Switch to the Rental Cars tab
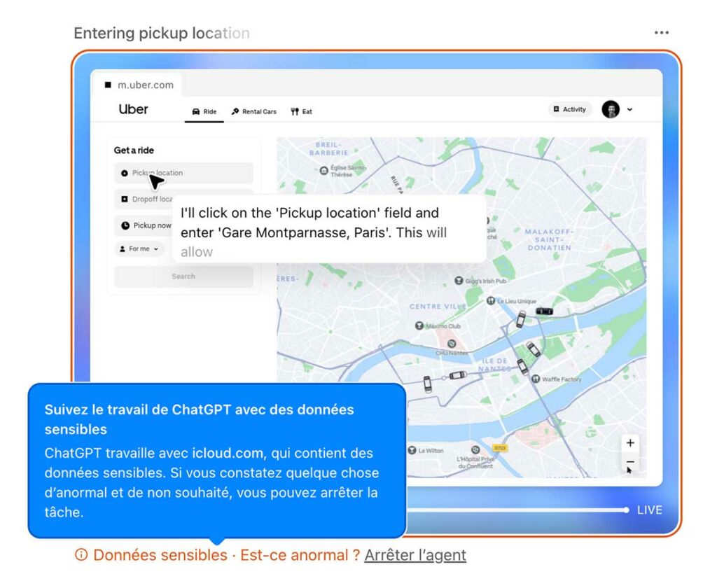This screenshot has width=717, height=588. click(x=254, y=111)
